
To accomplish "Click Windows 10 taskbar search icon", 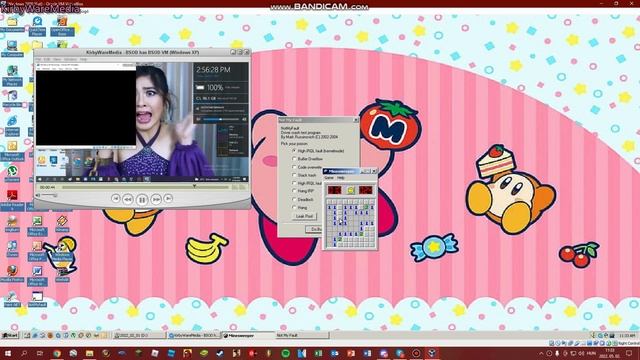I will pyautogui.click(x=24, y=353).
